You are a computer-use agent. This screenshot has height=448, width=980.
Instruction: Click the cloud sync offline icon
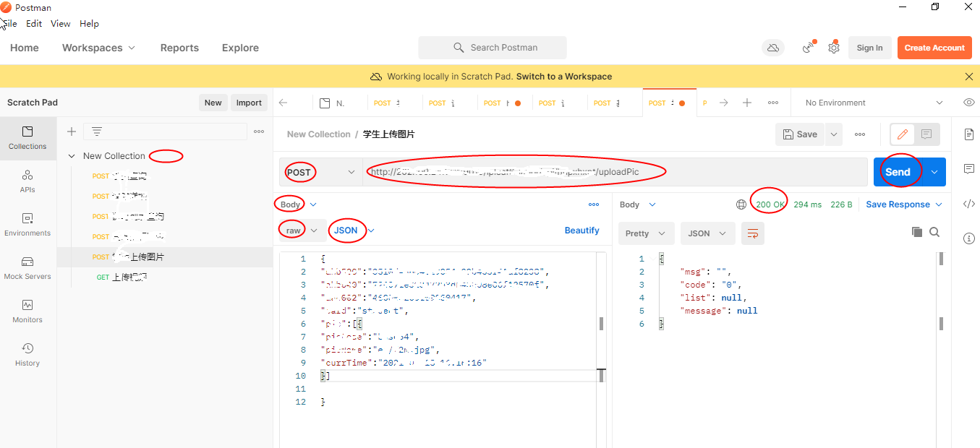(x=773, y=48)
